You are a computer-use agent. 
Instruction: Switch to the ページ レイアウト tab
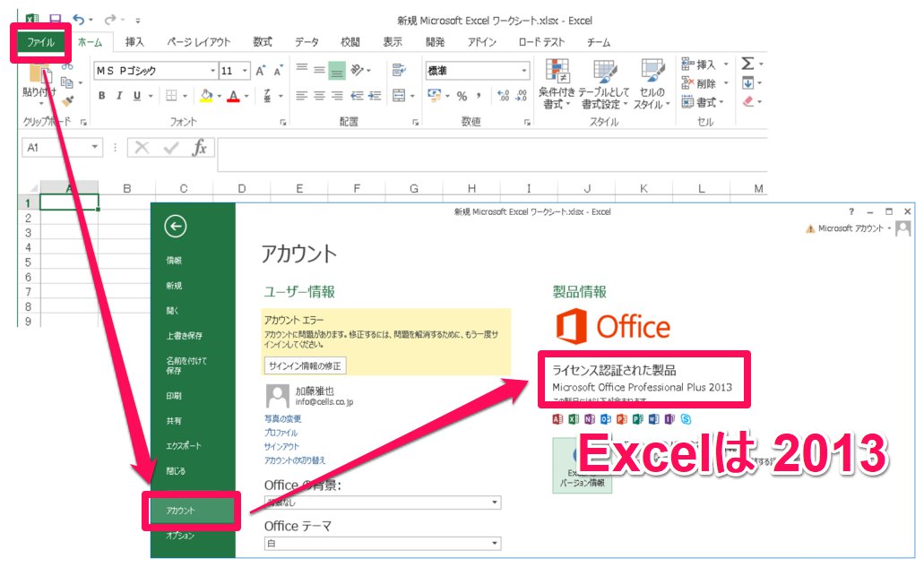[198, 42]
